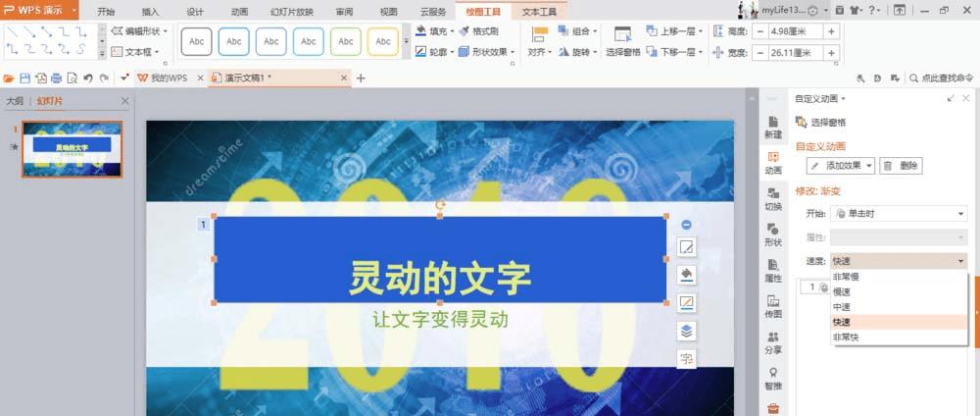Open the 新建 sidebar icon

pos(773,127)
